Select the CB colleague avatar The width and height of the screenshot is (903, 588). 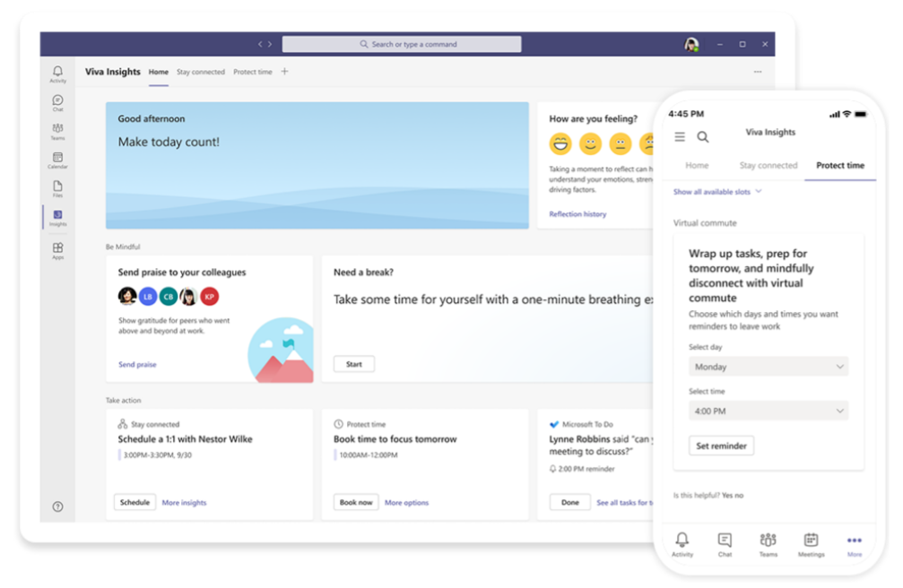point(169,296)
